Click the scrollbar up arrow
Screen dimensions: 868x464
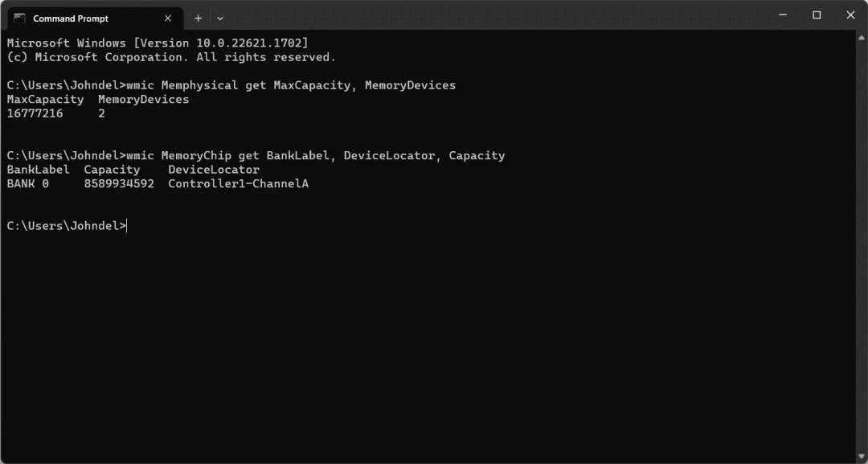coord(862,39)
